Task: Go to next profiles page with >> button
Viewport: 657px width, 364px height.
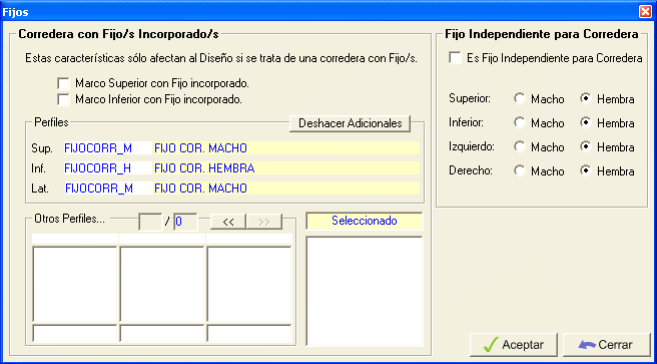Action: (x=264, y=222)
